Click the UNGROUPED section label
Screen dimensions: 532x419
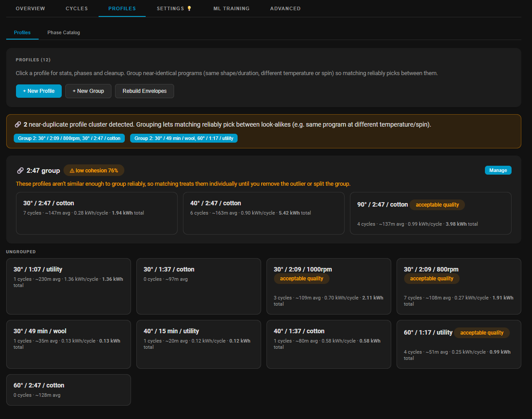coord(21,251)
